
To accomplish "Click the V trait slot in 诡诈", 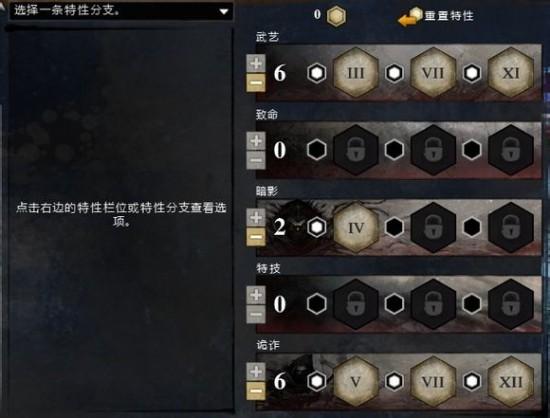I will (x=356, y=381).
